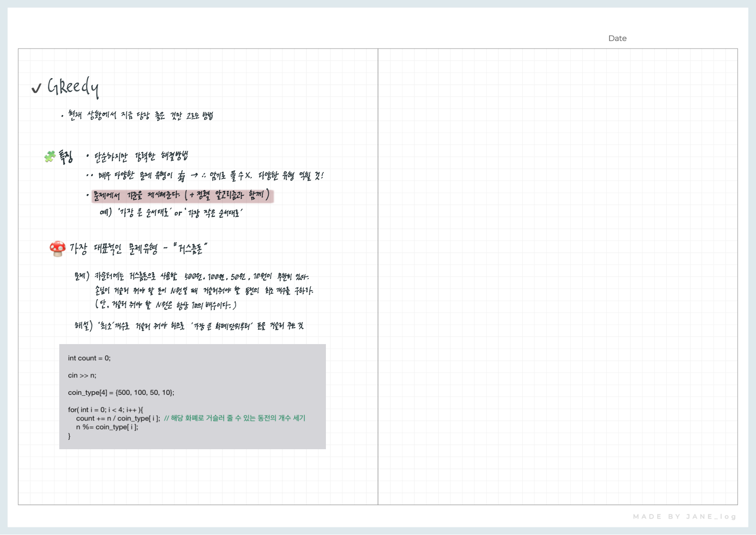This screenshot has height=535, width=756.
Task: Click the phrase "'가장 큰 화폐단위부터'" in the explanation
Action: coord(222,326)
